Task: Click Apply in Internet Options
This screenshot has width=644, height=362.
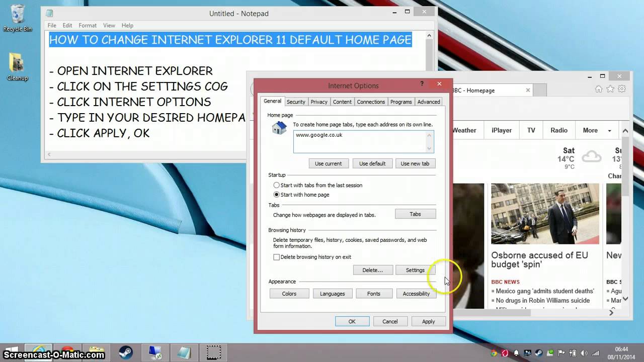Action: point(428,321)
